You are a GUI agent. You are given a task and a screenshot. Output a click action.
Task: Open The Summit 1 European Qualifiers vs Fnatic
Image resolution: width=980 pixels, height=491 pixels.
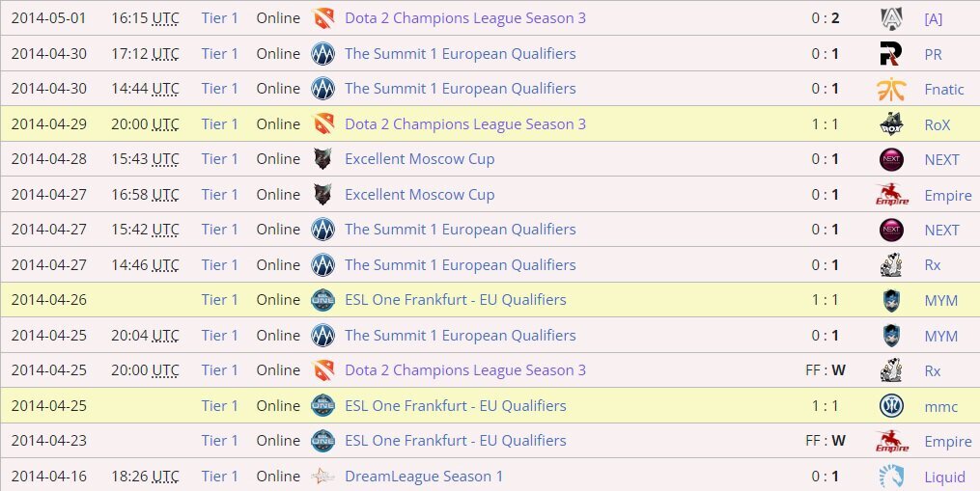click(460, 89)
